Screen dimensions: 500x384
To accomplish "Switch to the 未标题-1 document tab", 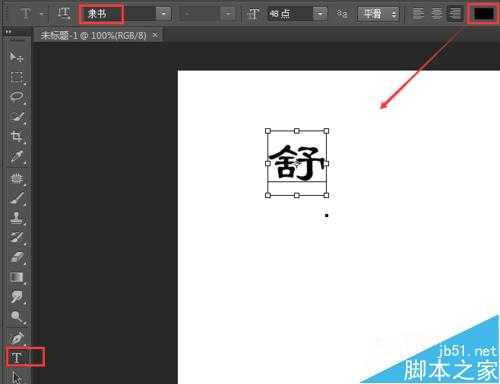I will click(x=94, y=35).
